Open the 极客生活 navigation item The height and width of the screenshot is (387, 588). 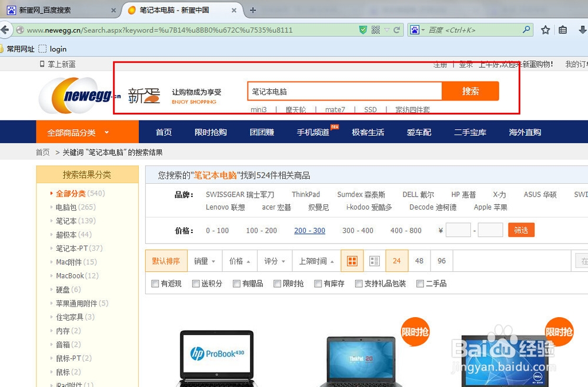368,132
